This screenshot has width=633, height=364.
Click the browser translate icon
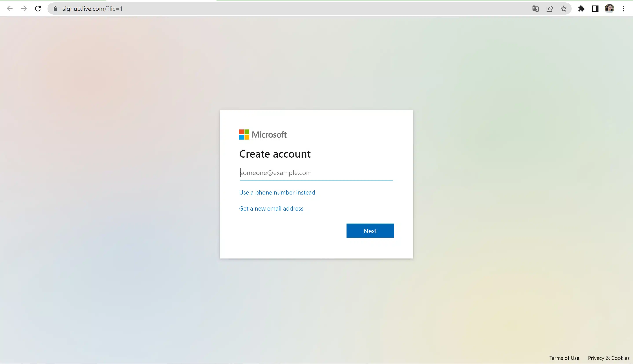click(x=536, y=9)
